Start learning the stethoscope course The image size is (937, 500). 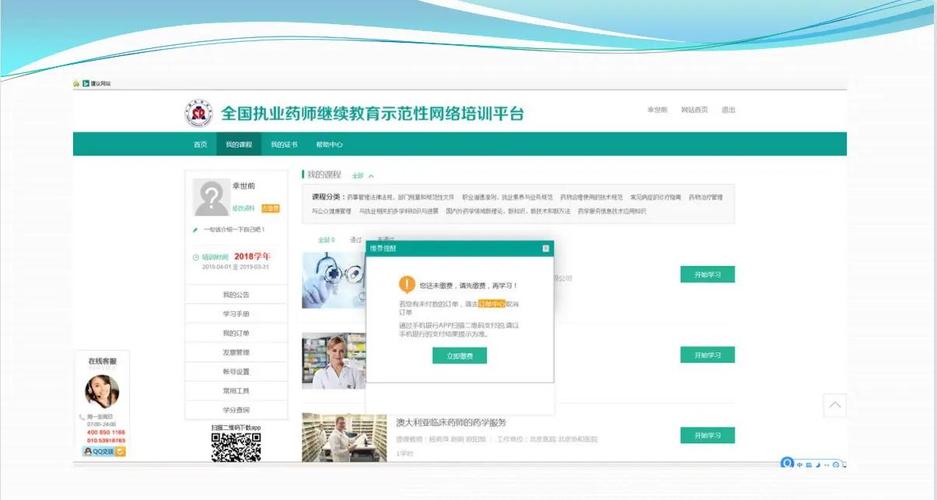(x=708, y=275)
